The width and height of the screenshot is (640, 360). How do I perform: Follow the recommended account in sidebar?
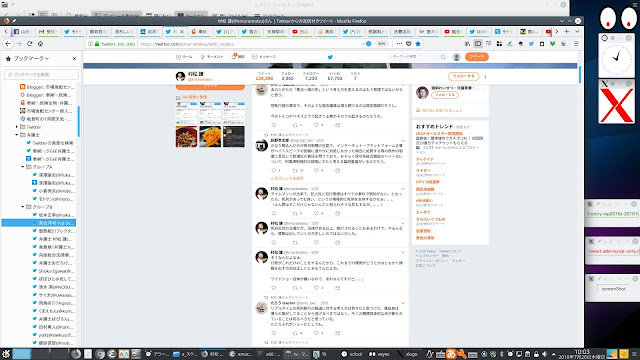click(444, 95)
